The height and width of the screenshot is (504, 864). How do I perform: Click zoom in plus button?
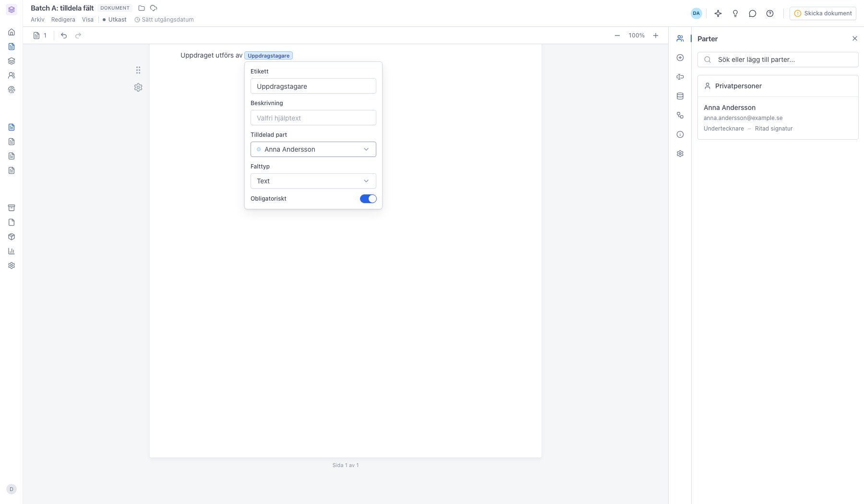pos(656,36)
